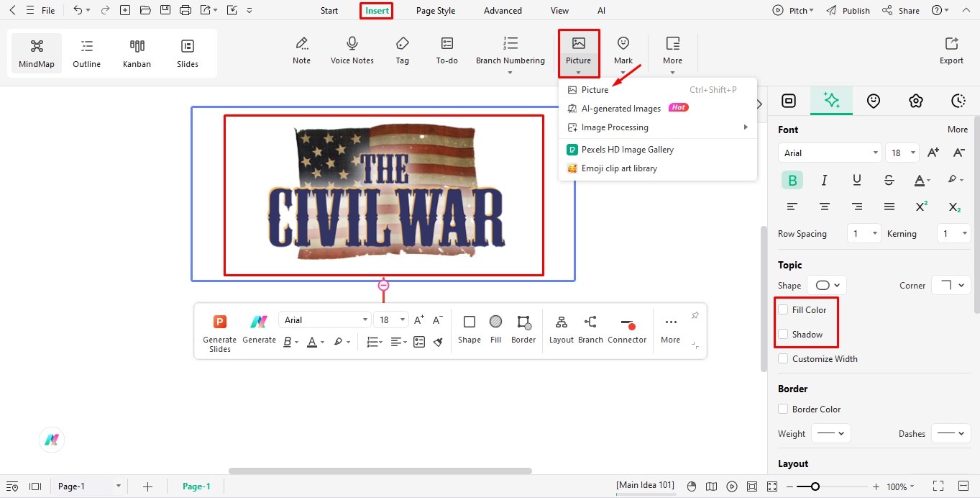The height and width of the screenshot is (498, 980).
Task: Switch to Outline view
Action: (87, 53)
